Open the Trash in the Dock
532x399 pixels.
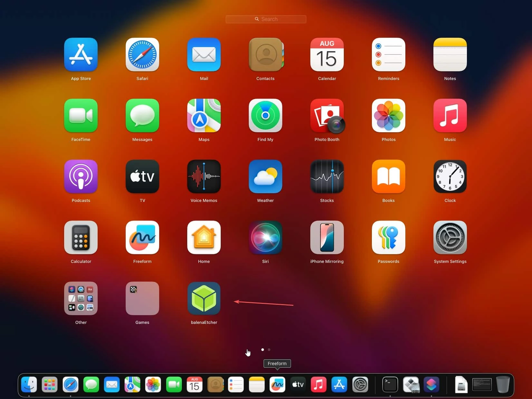503,384
